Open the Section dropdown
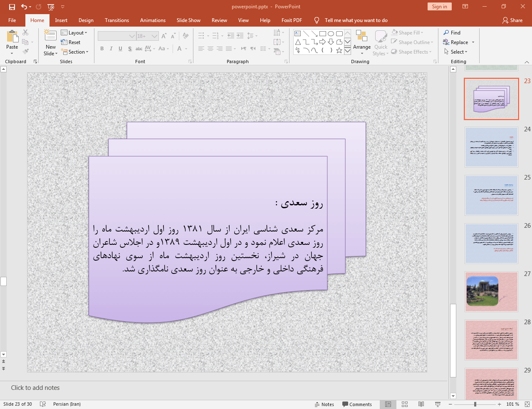This screenshot has width=532, height=409. [x=75, y=52]
